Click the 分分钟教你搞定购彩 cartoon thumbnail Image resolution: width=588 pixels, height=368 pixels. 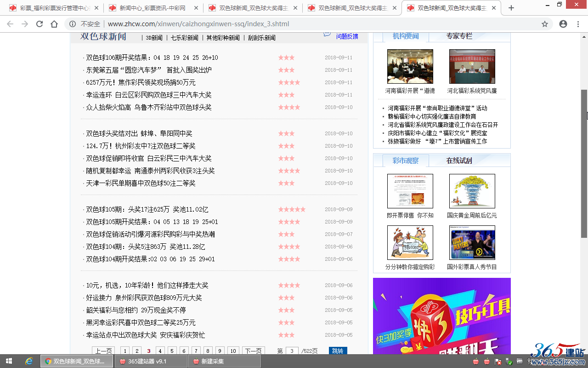click(410, 242)
